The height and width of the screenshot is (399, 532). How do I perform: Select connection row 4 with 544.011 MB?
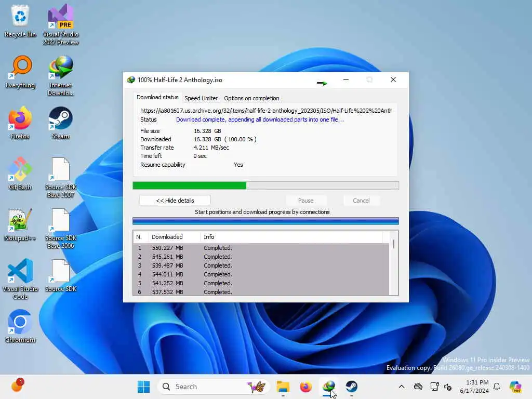(x=261, y=274)
